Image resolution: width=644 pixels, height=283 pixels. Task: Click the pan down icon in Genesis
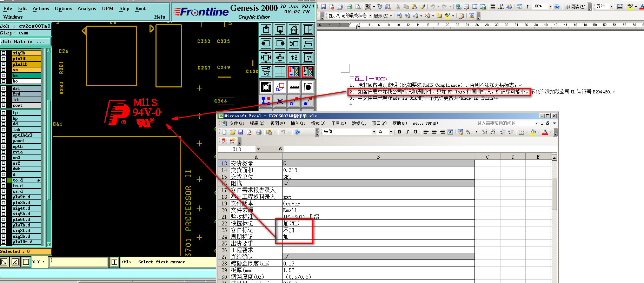[280, 29]
